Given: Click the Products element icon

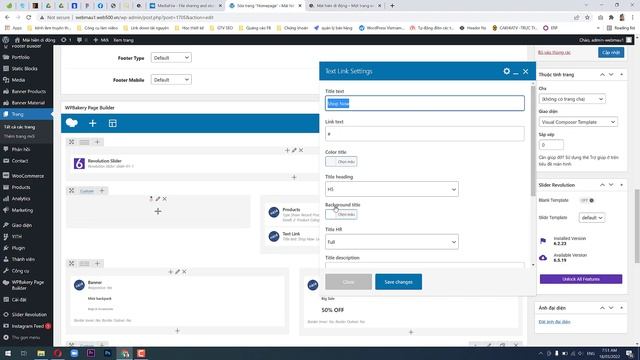Looking at the screenshot, I should pos(274,212).
